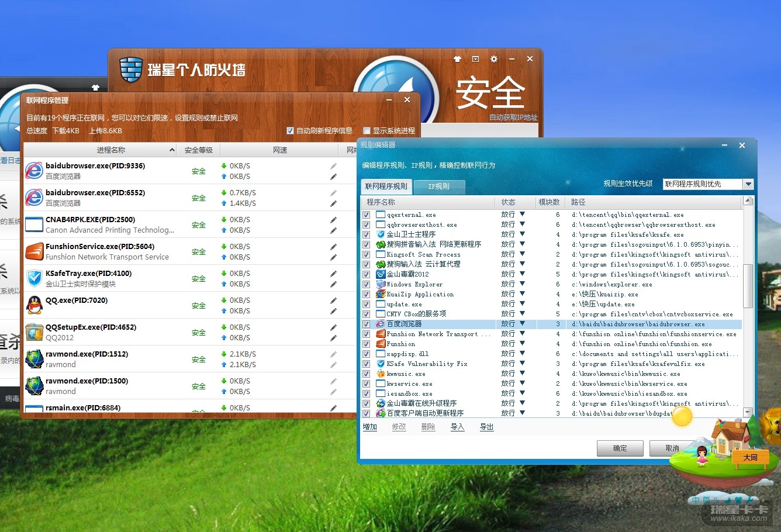Open status dropdown for 金山毒霸2012 rule
The image size is (781, 532).
(x=522, y=274)
